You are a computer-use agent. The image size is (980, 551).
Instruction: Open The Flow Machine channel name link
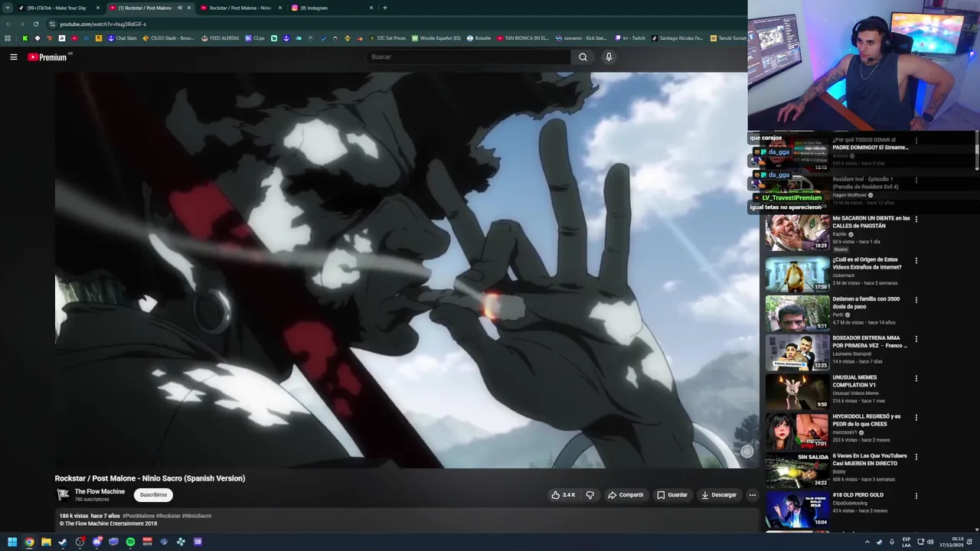(100, 492)
